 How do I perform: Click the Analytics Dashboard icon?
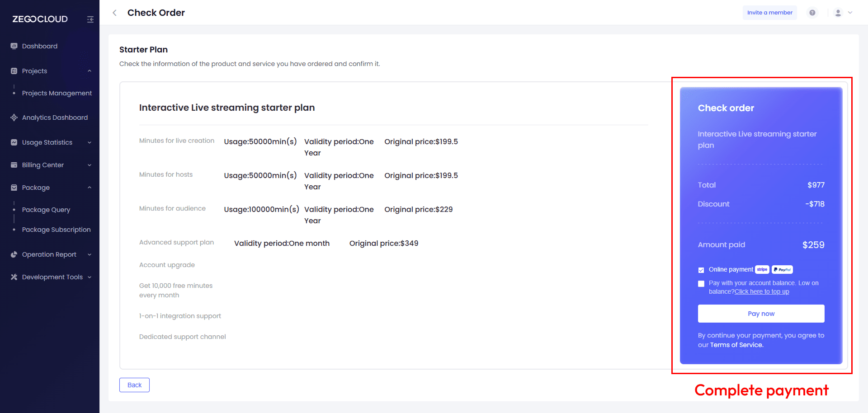point(14,117)
